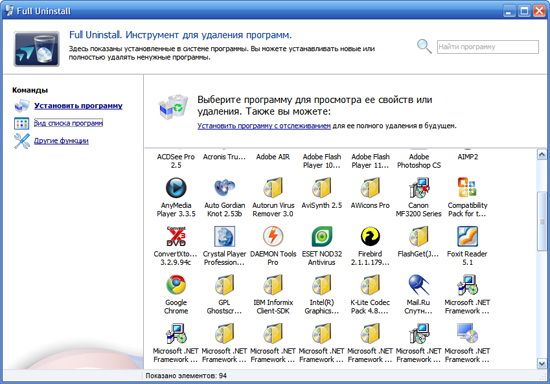
Task: Select the Adobe Photoshop CS label
Action: pos(419,161)
